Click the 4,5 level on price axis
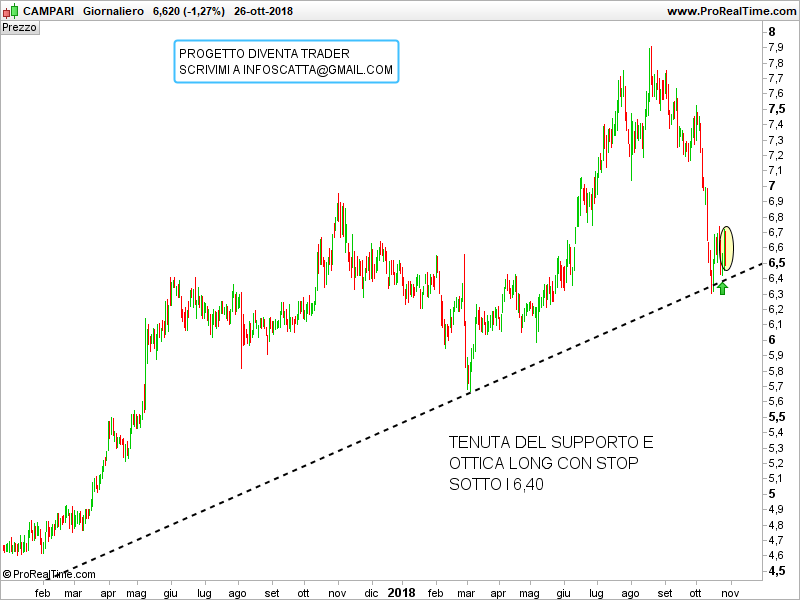This screenshot has width=800, height=600. coord(774,571)
